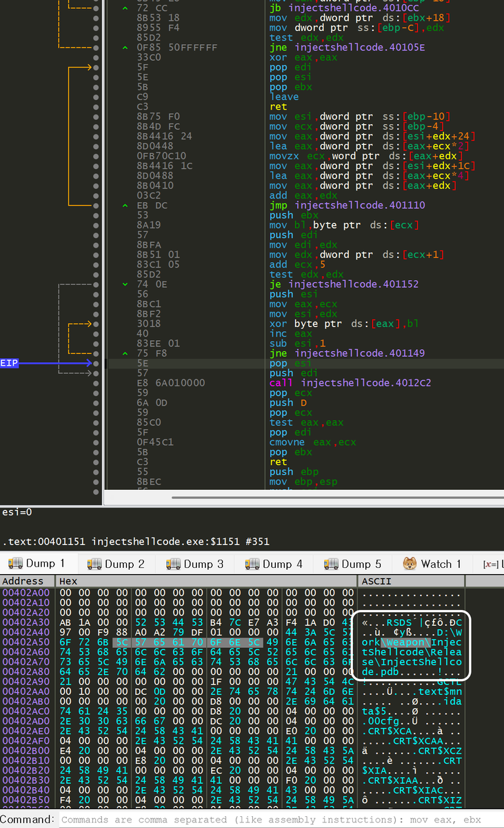
Task: Select dump address 00402A80
Action: coord(26,671)
